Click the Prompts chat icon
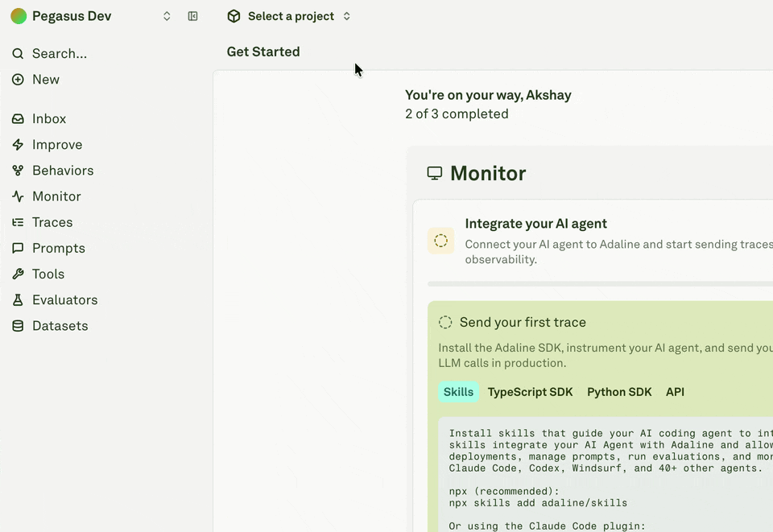This screenshot has height=532, width=773. pyautogui.click(x=18, y=248)
